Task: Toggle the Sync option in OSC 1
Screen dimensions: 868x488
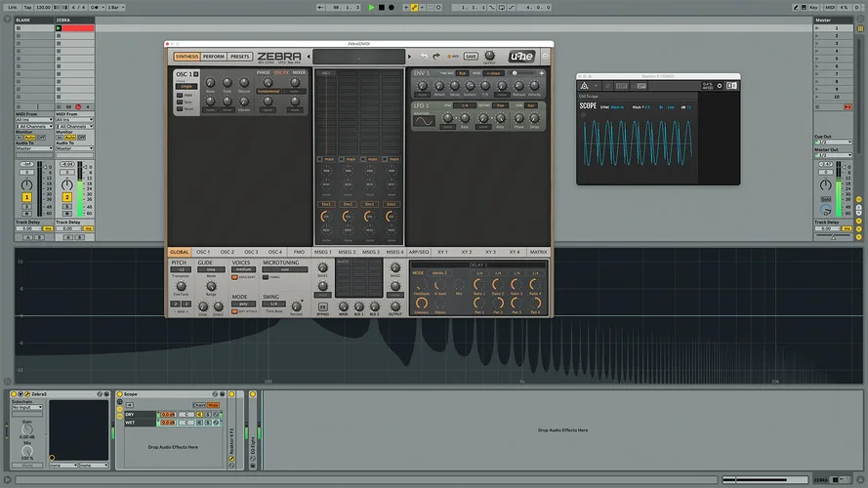Action: [x=179, y=102]
